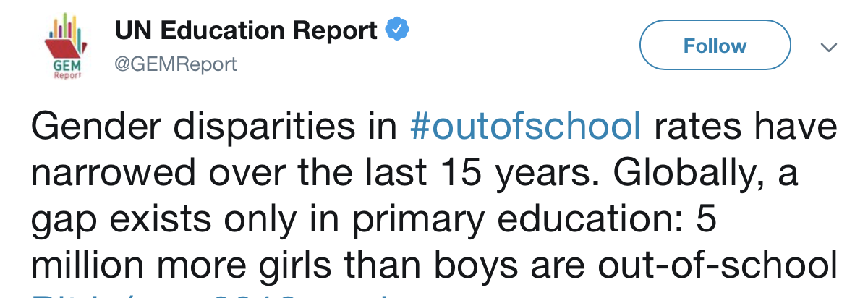Visit the @GEMReport handle link

click(x=176, y=64)
